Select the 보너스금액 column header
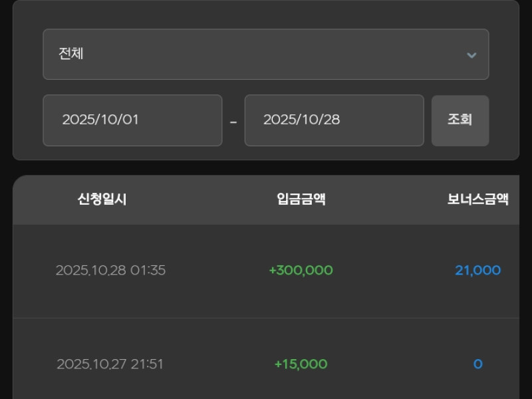This screenshot has width=532, height=399. (477, 199)
